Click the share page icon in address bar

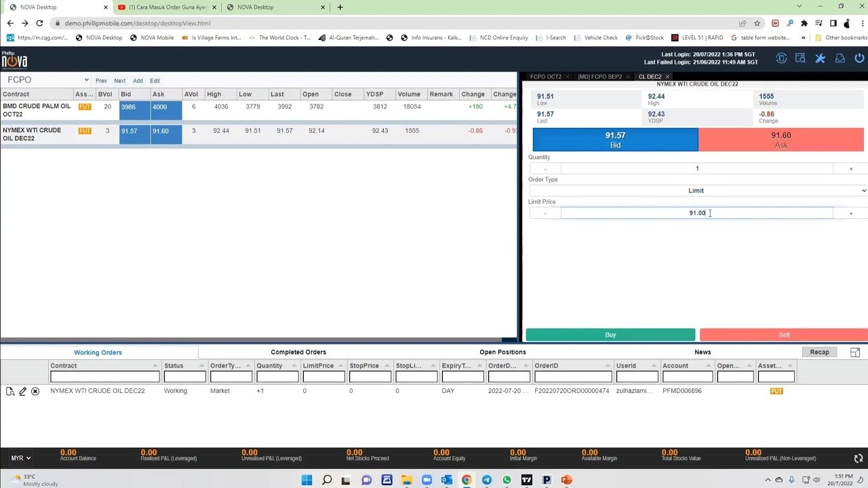coord(743,23)
